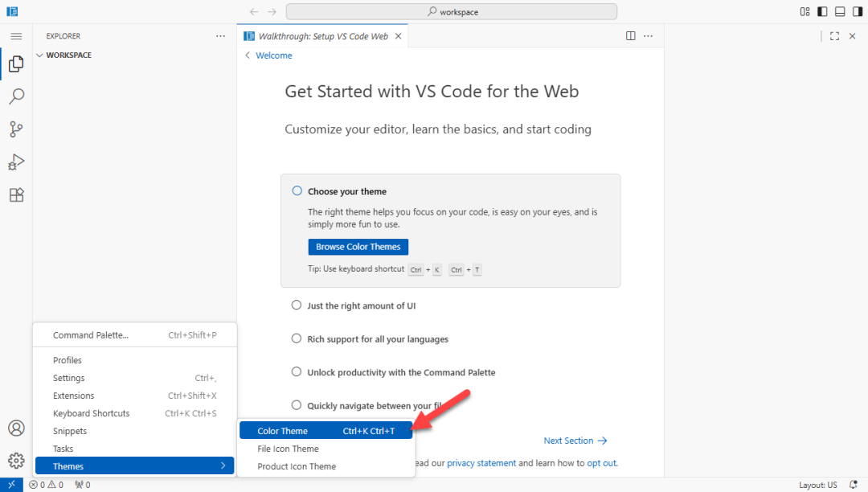Image resolution: width=868 pixels, height=492 pixels.
Task: Split the editor to the right
Action: 631,36
